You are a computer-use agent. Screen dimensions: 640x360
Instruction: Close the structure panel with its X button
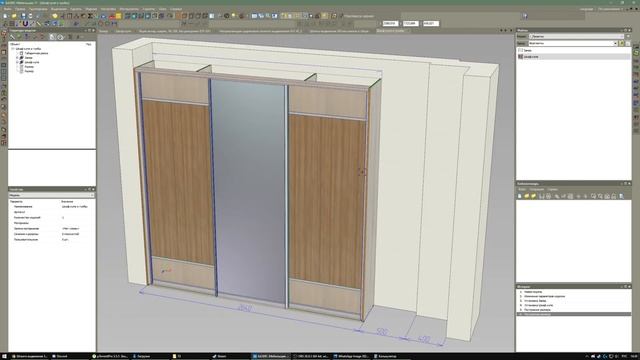point(93,30)
